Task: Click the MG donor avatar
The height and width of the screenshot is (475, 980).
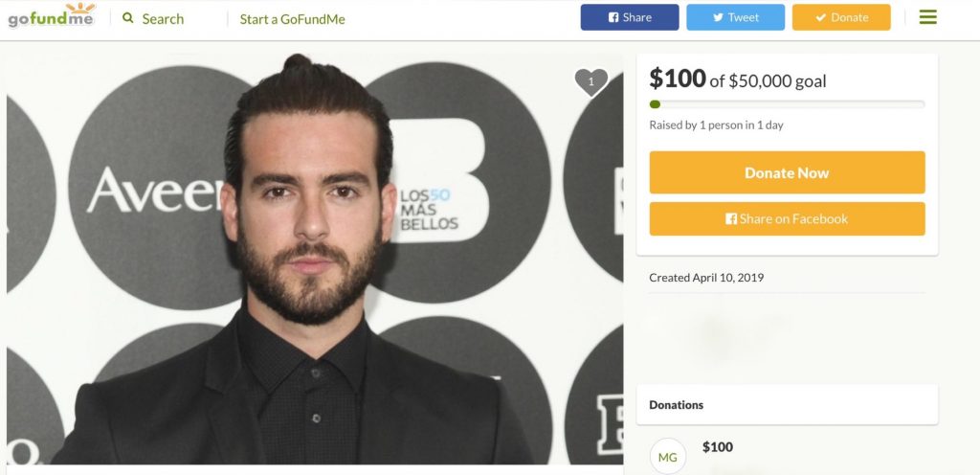Action: pos(667,457)
